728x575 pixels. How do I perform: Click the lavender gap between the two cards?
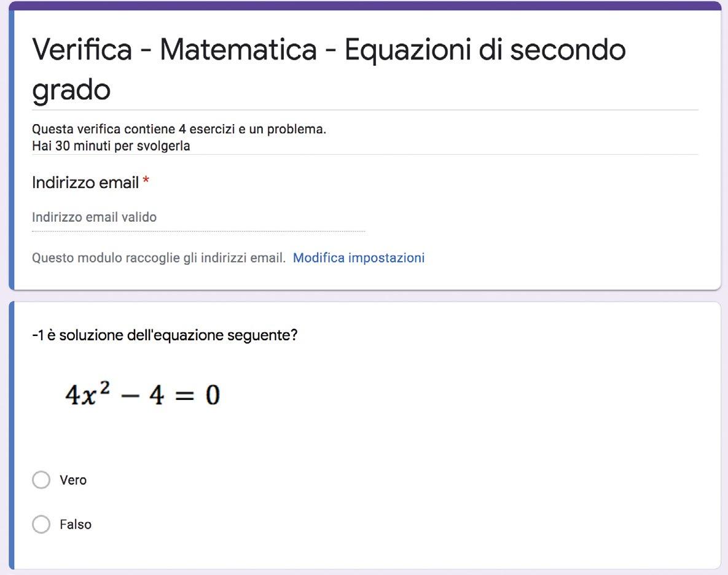click(x=364, y=296)
